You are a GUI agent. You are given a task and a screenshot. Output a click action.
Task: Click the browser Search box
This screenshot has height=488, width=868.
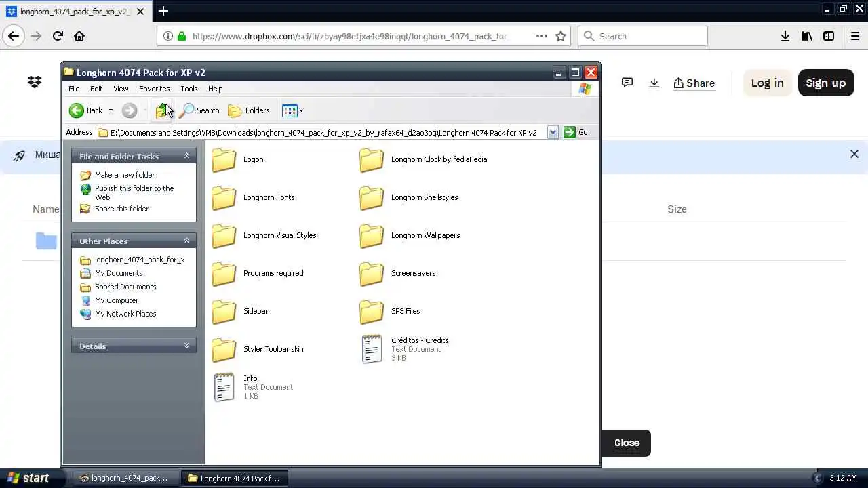point(642,36)
